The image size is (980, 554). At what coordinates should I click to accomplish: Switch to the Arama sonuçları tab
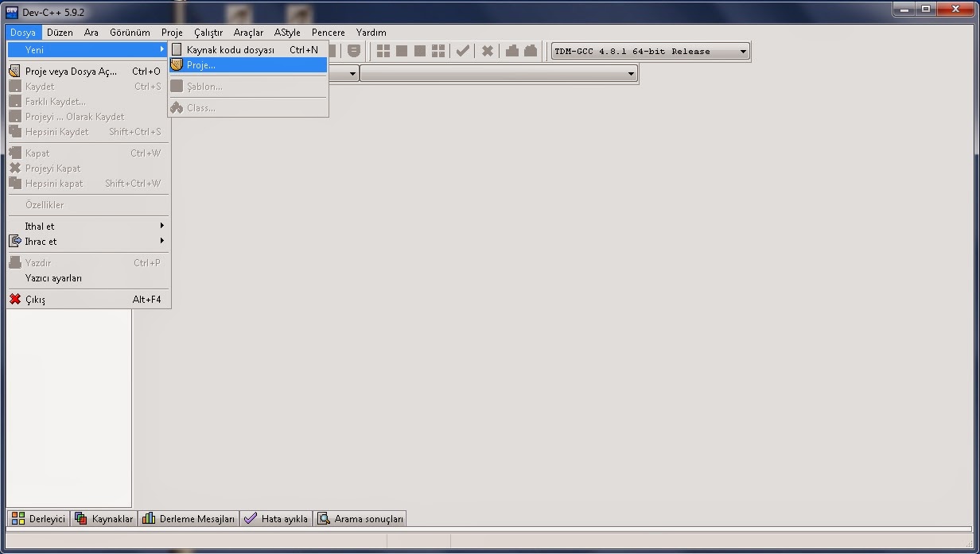(x=360, y=518)
